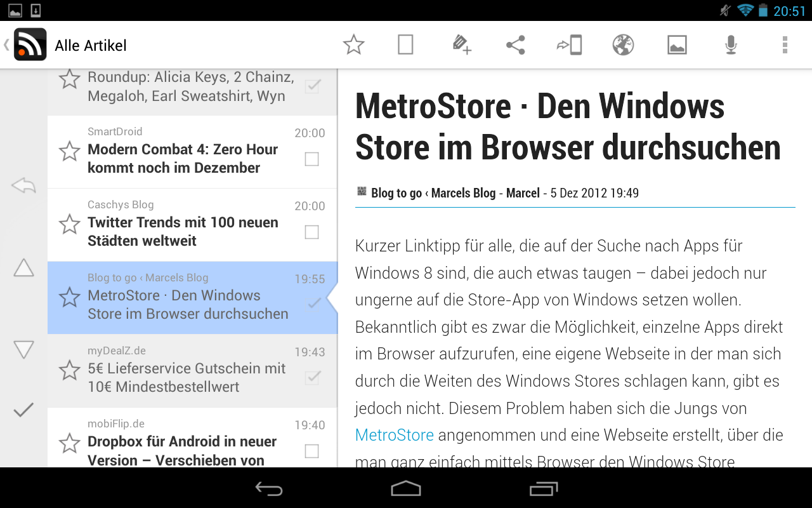The image size is (812, 508).
Task: Open the share icon in the toolbar
Action: (x=515, y=45)
